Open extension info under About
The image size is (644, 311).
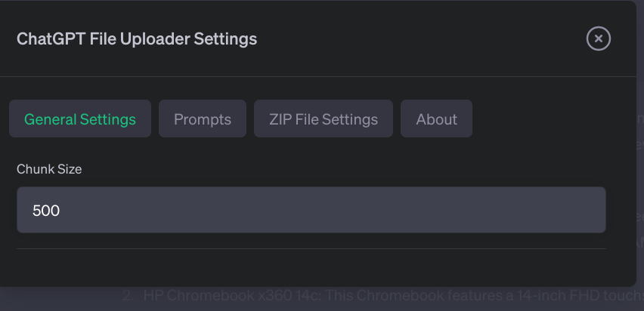click(x=436, y=119)
